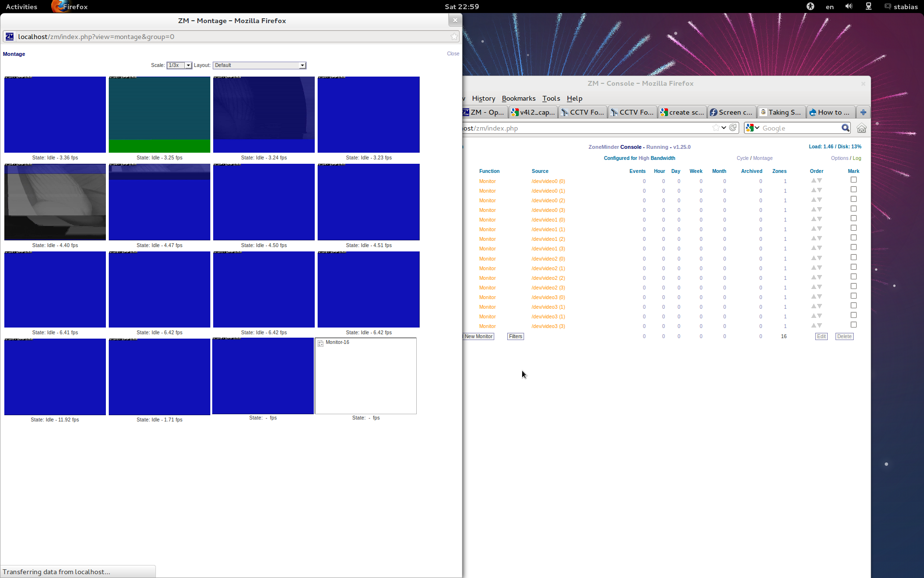Open the Cycle link in Console

(x=742, y=158)
